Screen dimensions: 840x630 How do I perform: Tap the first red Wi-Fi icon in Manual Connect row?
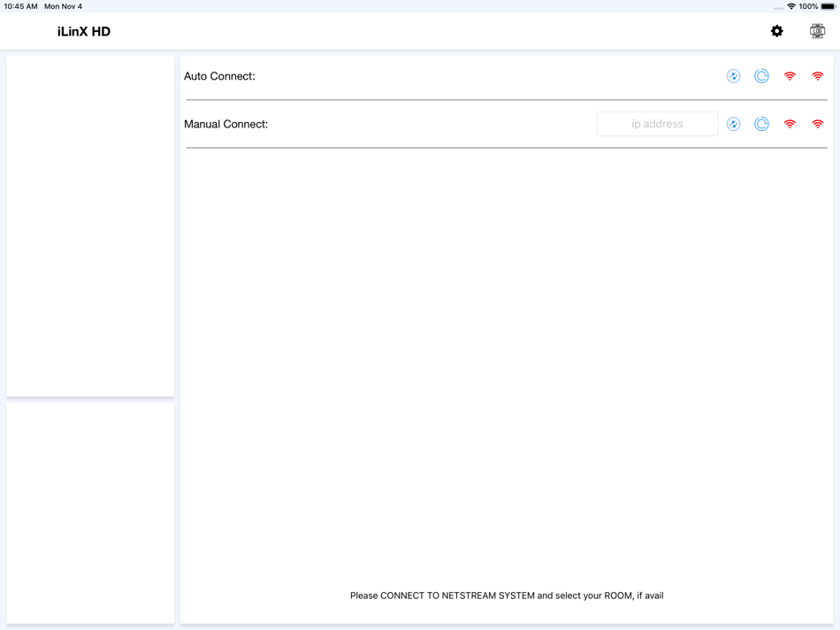click(x=790, y=124)
